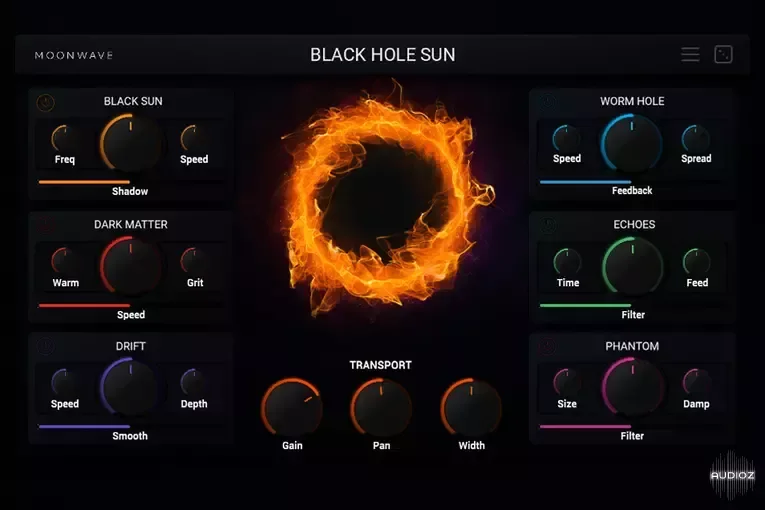Toggle the Echoes power button
The width and height of the screenshot is (765, 510).
click(x=547, y=225)
